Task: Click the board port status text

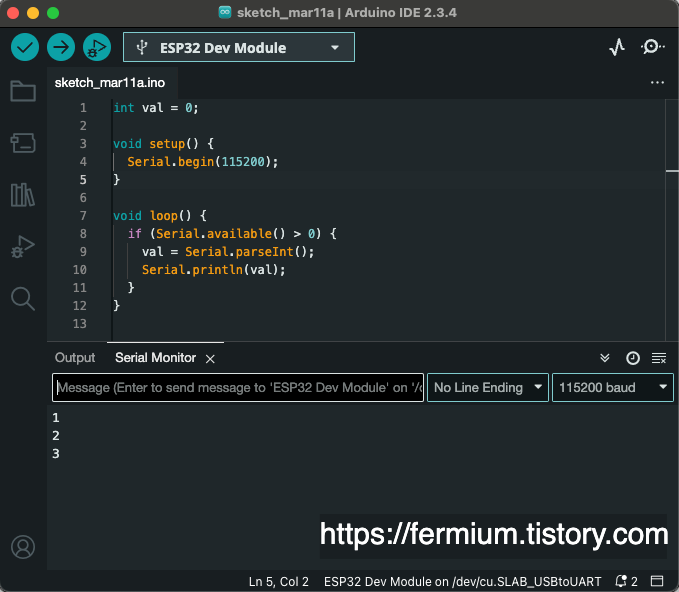Action: click(x=462, y=581)
